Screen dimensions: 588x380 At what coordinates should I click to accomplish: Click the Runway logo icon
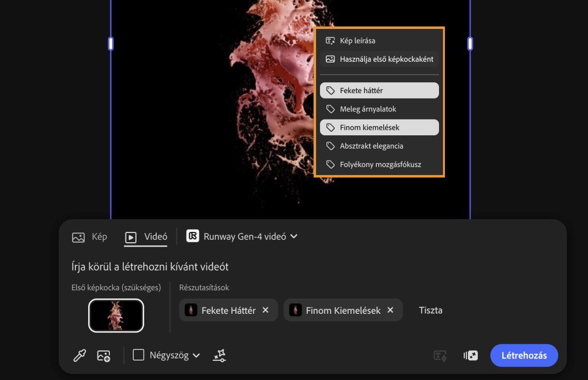click(193, 236)
